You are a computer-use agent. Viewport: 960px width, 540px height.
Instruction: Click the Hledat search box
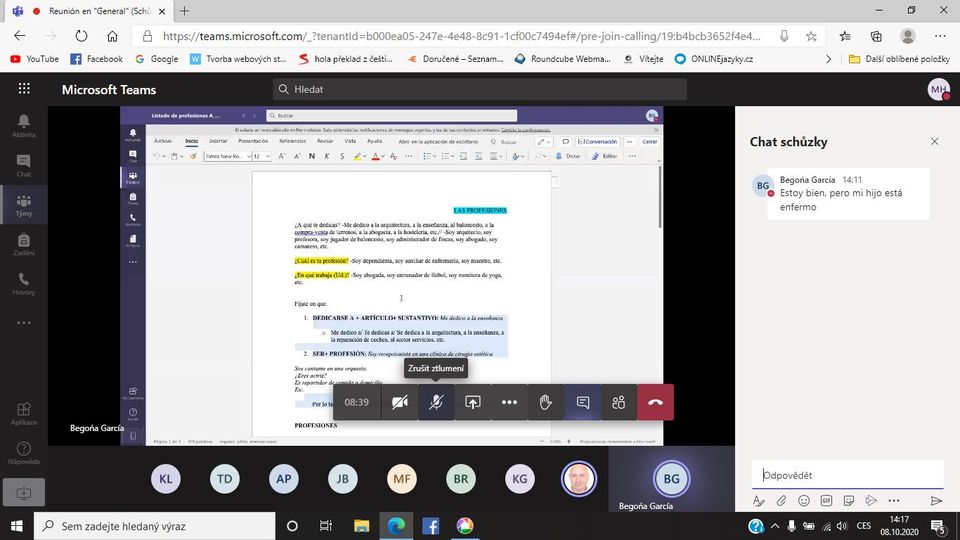coord(480,89)
